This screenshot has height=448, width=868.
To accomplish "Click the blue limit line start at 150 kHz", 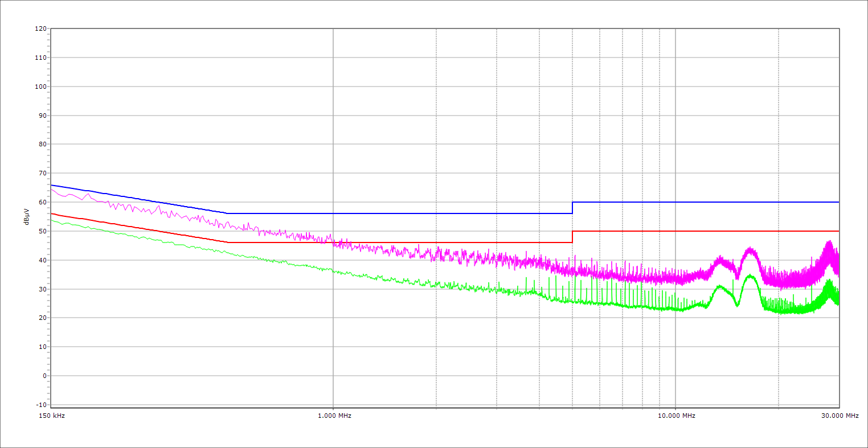I will (x=52, y=185).
